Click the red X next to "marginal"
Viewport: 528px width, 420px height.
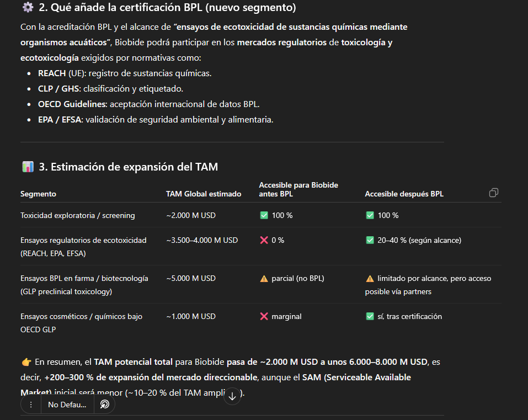pos(264,316)
